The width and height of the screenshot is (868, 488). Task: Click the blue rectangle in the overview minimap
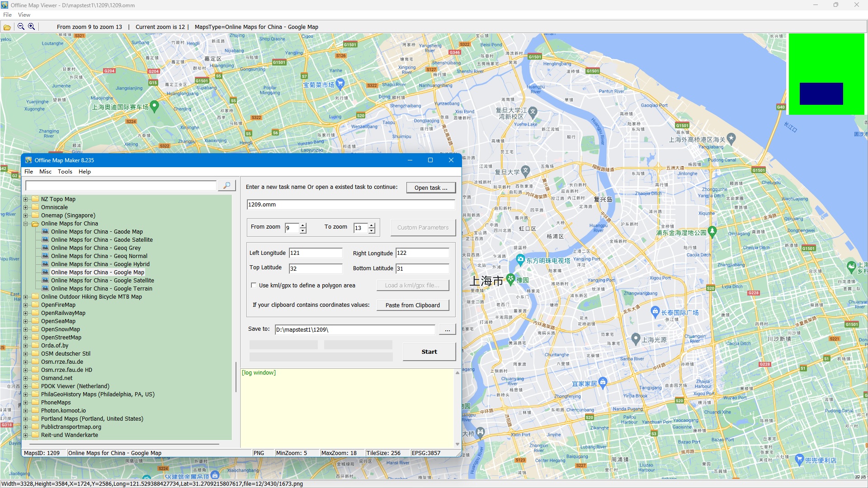[x=821, y=94]
